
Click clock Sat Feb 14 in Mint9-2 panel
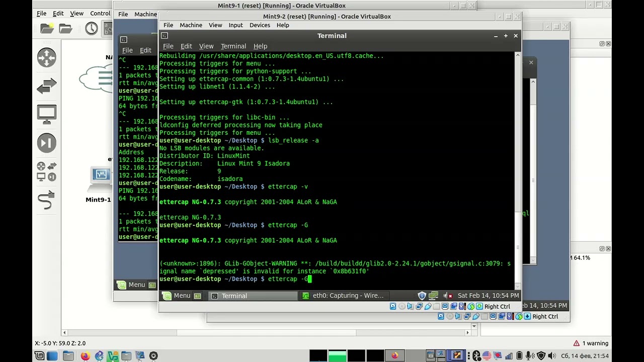[x=488, y=296]
